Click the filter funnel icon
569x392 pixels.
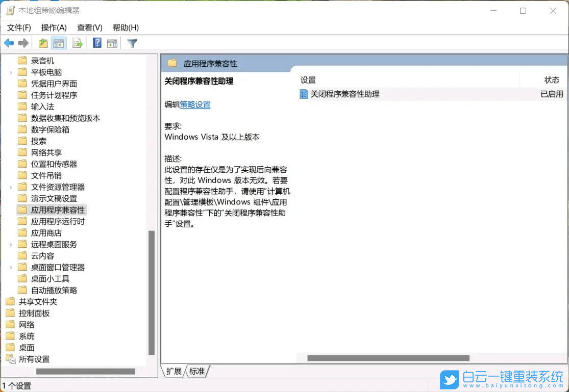132,43
